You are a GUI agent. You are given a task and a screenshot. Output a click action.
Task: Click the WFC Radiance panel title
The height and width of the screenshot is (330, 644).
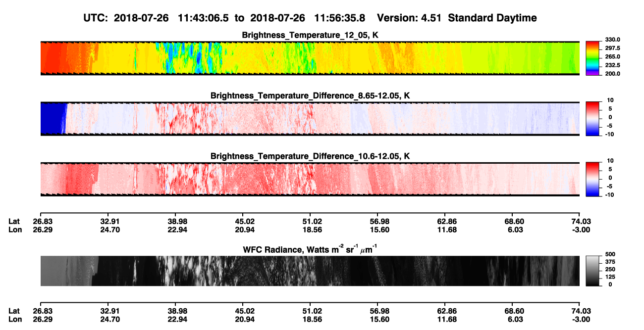click(310, 249)
